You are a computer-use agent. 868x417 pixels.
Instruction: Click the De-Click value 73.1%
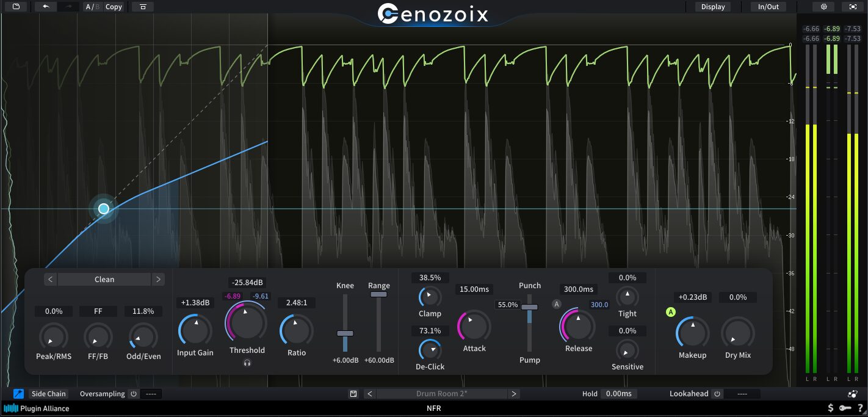pos(430,331)
